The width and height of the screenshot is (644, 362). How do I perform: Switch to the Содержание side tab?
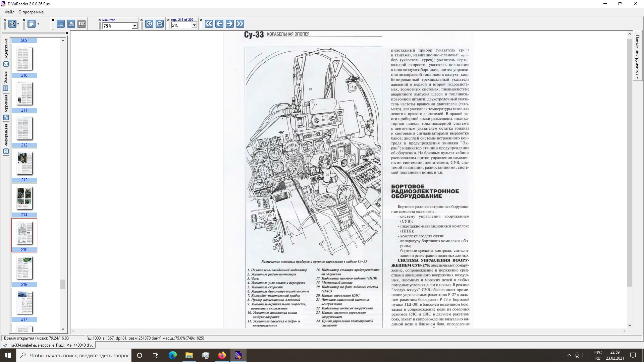(x=6, y=52)
